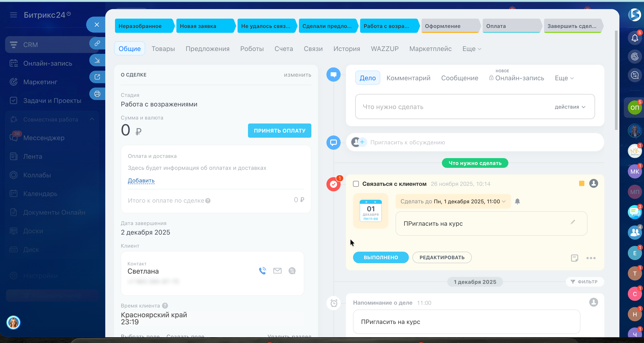Viewport: 644px width, 343px height.
Task: Switch to the Товары tab
Action: (x=163, y=49)
